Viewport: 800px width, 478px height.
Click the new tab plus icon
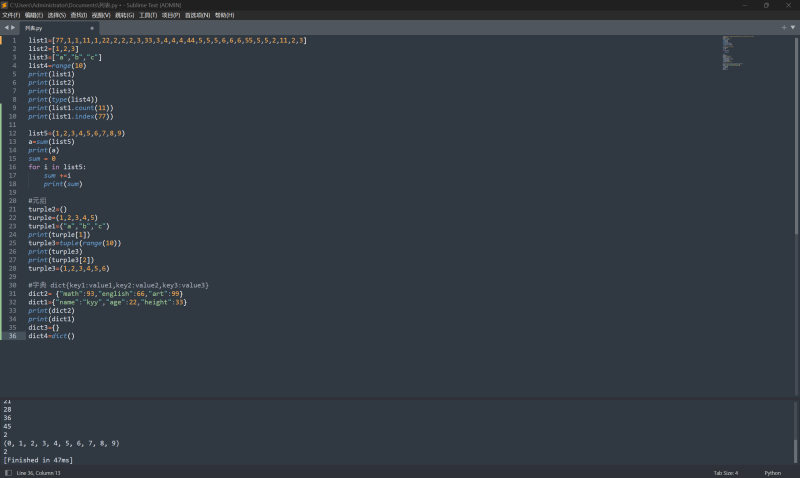[x=783, y=27]
